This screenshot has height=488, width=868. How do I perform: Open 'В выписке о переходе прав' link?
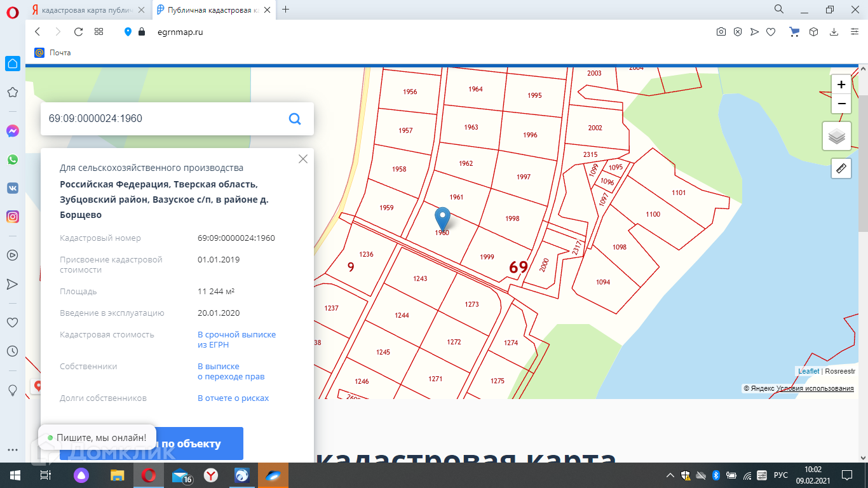pos(231,372)
